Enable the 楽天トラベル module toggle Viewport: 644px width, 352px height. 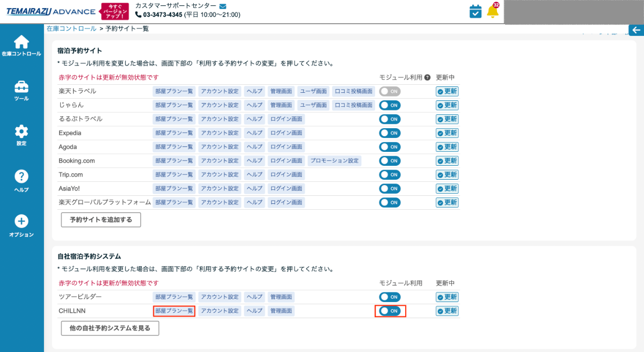[x=390, y=91]
